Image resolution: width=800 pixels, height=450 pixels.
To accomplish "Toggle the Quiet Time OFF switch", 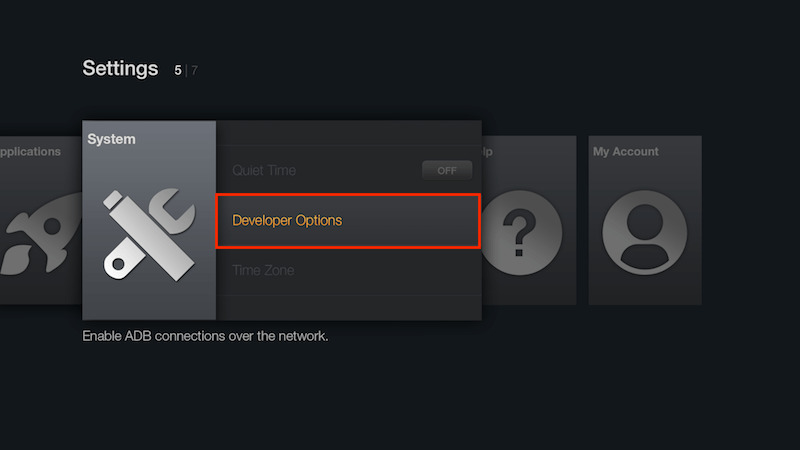I will click(447, 170).
